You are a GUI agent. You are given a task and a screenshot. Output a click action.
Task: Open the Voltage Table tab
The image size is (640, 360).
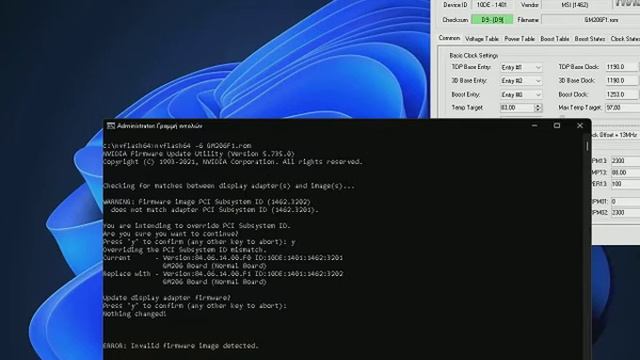(x=482, y=39)
